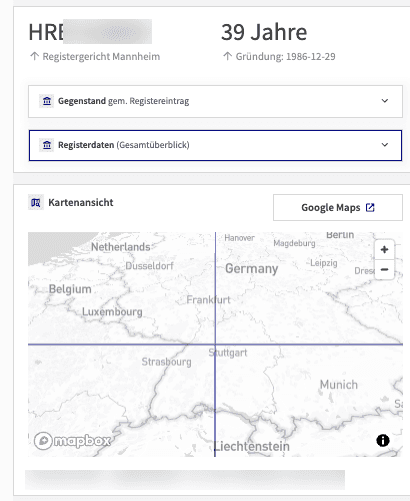
Task: Show map attribution info icon
Action: click(x=383, y=440)
